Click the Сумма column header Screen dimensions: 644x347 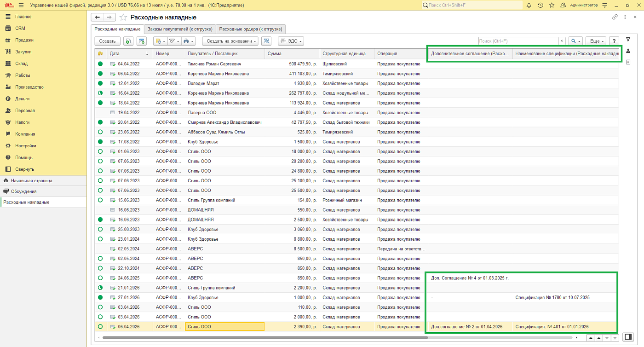coord(292,53)
